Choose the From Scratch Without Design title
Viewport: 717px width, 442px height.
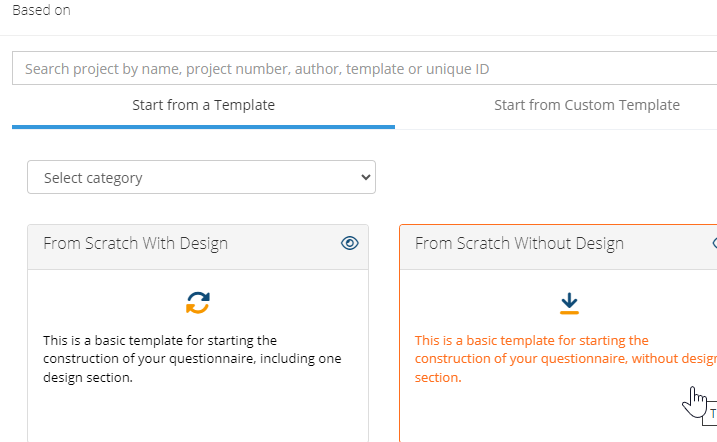(x=519, y=243)
